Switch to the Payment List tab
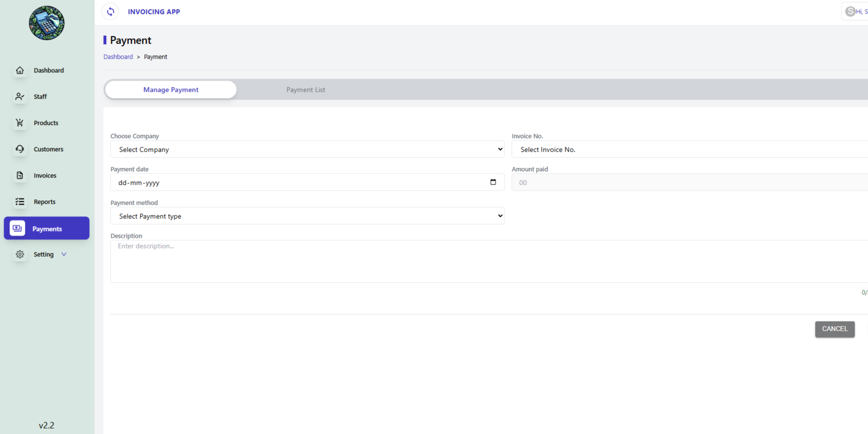The width and height of the screenshot is (868, 434). 305,90
